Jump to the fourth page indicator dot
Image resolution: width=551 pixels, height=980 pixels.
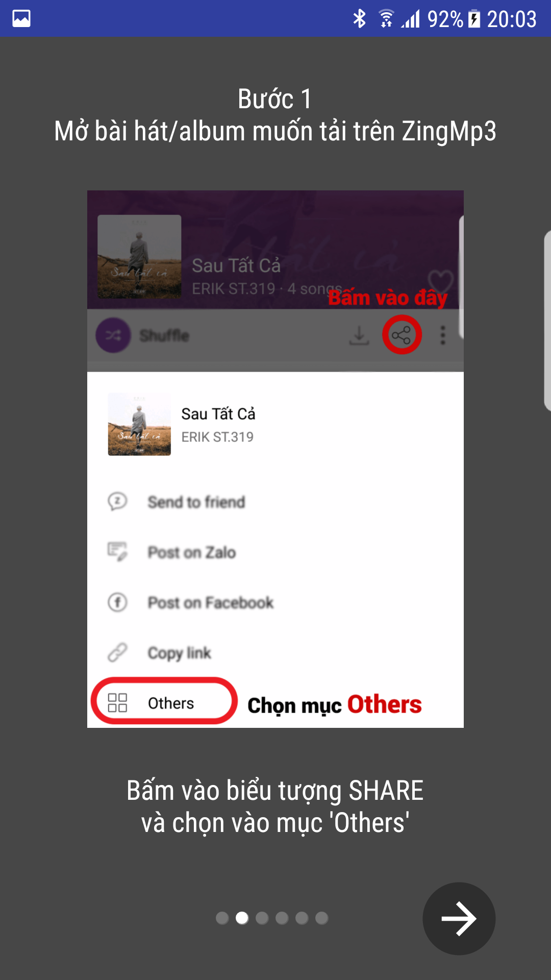pos(282,918)
